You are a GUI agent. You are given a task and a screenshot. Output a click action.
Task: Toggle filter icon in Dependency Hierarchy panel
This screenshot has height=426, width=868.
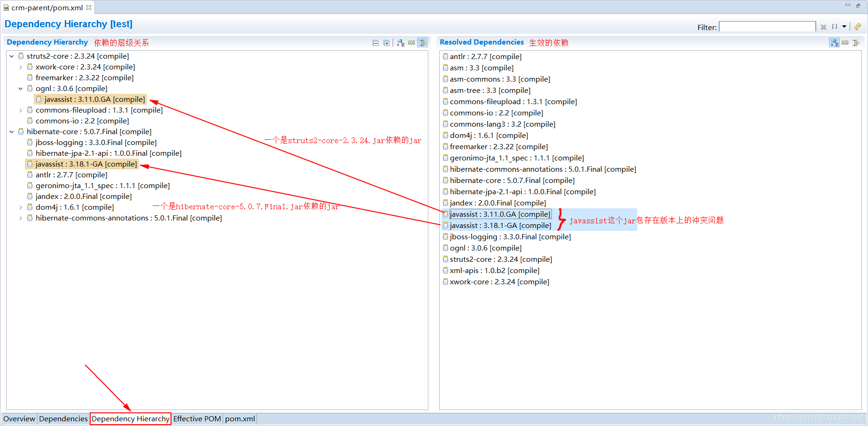click(x=423, y=43)
